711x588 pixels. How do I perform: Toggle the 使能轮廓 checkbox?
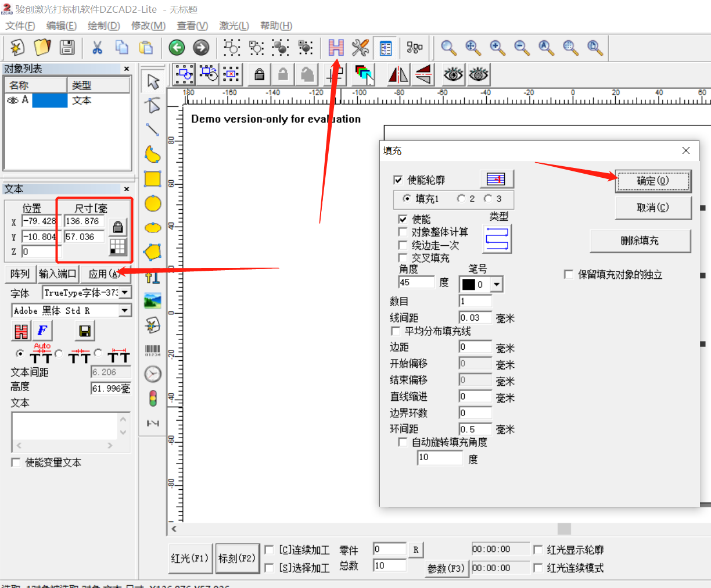tap(398, 180)
